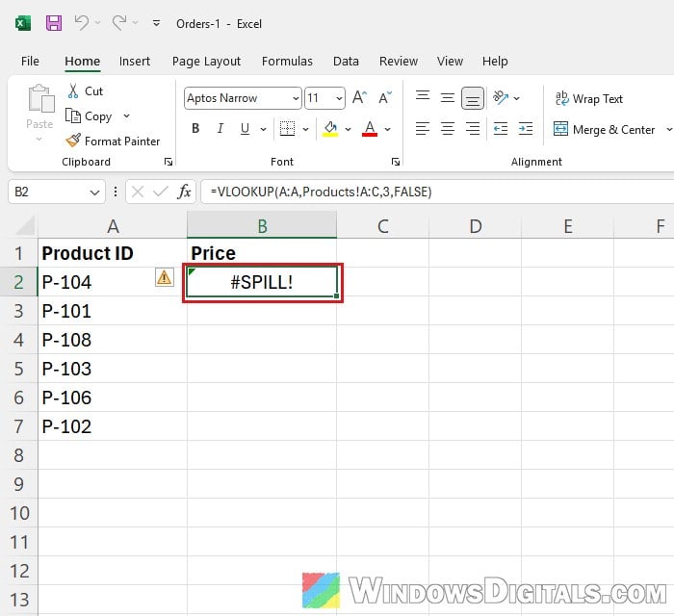This screenshot has width=674, height=616.
Task: Apply the red Font Color
Action: [x=370, y=128]
